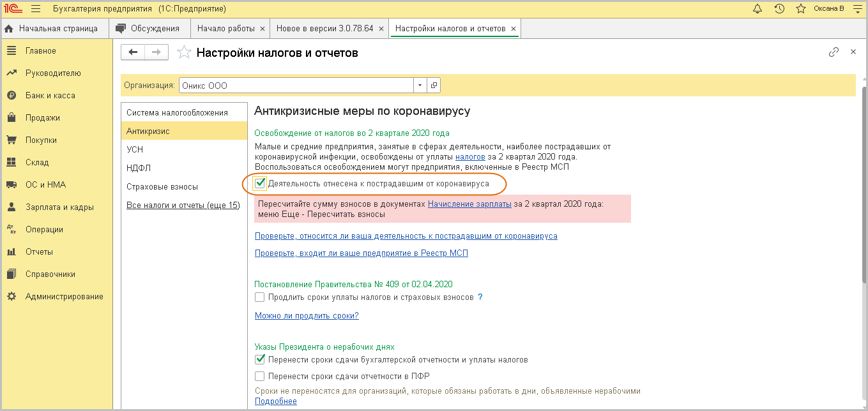Add page to favorites with star icon
868x411 pixels.
pos(184,53)
